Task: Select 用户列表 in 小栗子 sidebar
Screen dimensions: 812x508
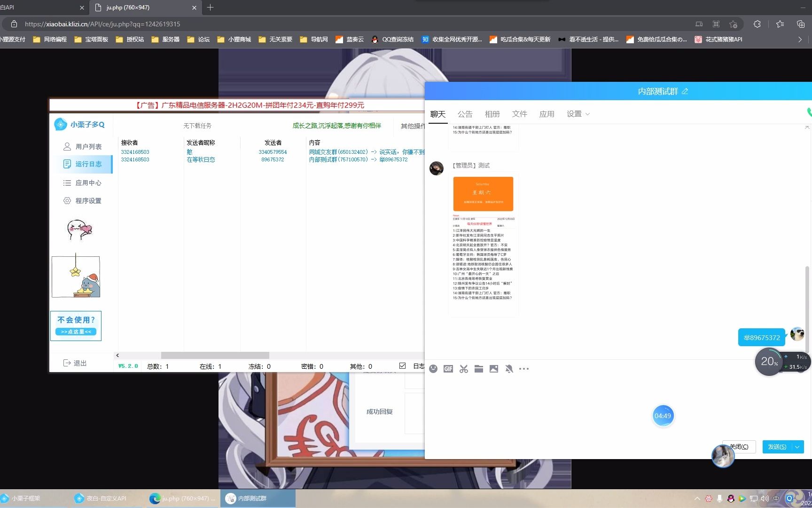Action: [82, 147]
